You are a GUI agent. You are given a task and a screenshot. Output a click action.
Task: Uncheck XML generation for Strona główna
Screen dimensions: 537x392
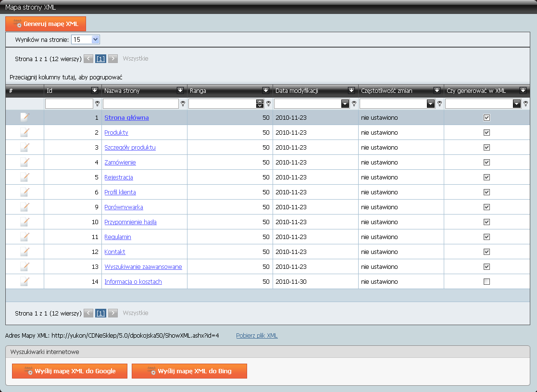pos(487,117)
